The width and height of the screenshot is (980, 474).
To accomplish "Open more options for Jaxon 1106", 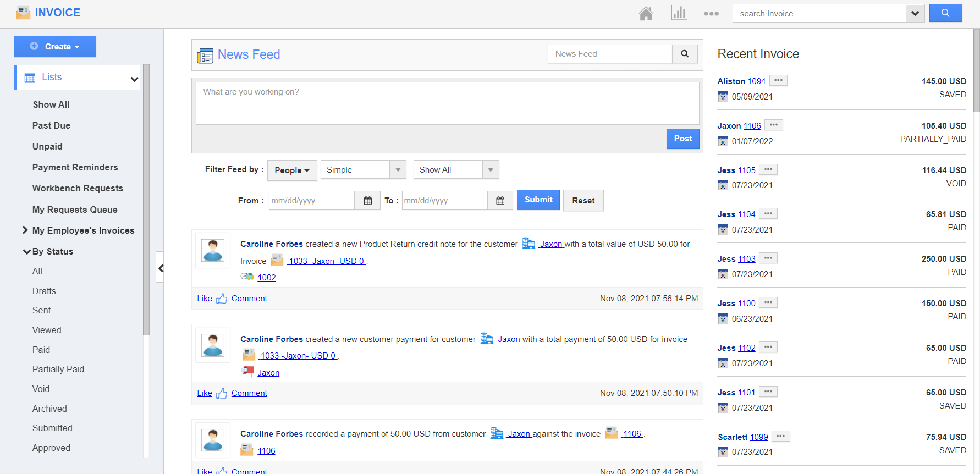I will coord(774,125).
